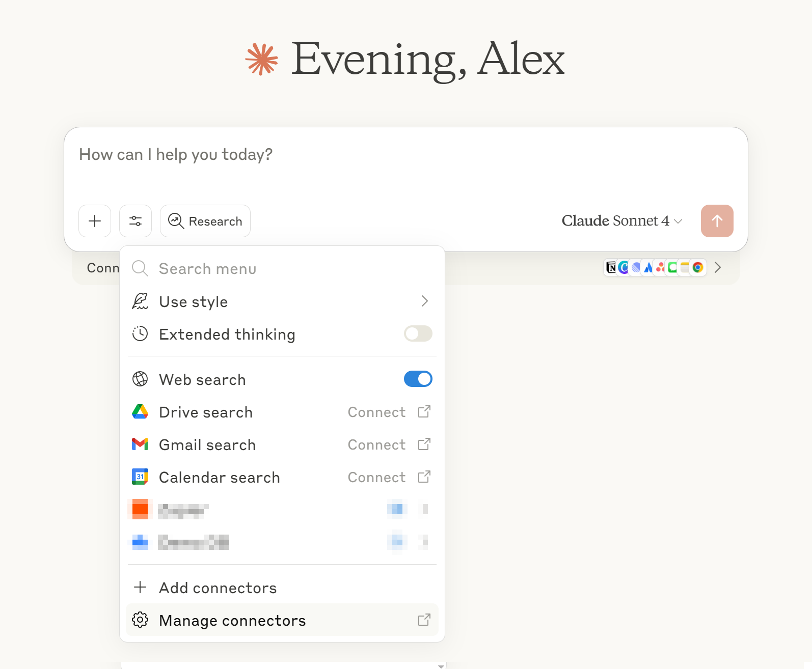Open the search and tools sliders button
812x669 pixels.
pyautogui.click(x=136, y=221)
